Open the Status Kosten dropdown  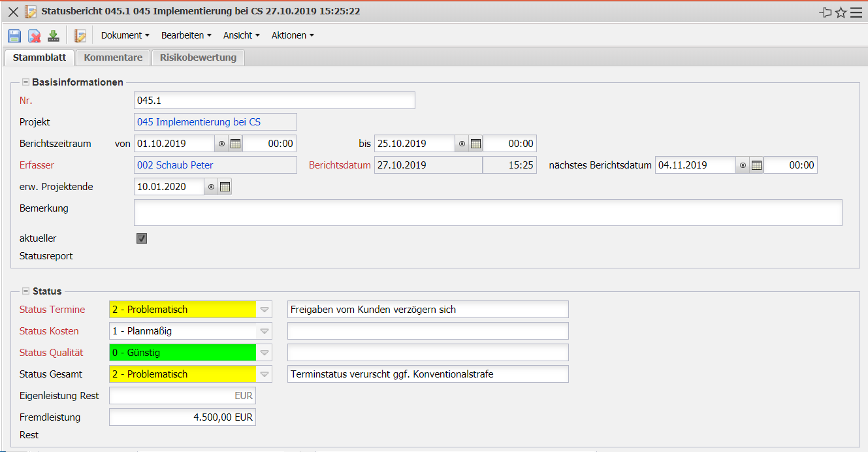(264, 331)
